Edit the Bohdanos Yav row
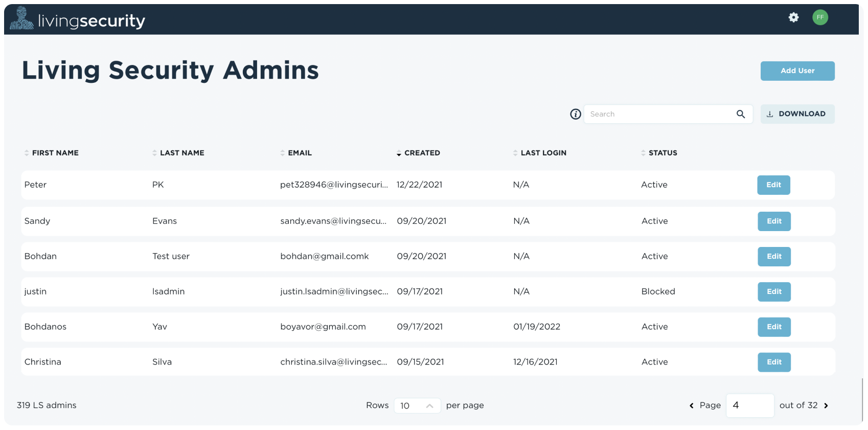 (x=774, y=327)
